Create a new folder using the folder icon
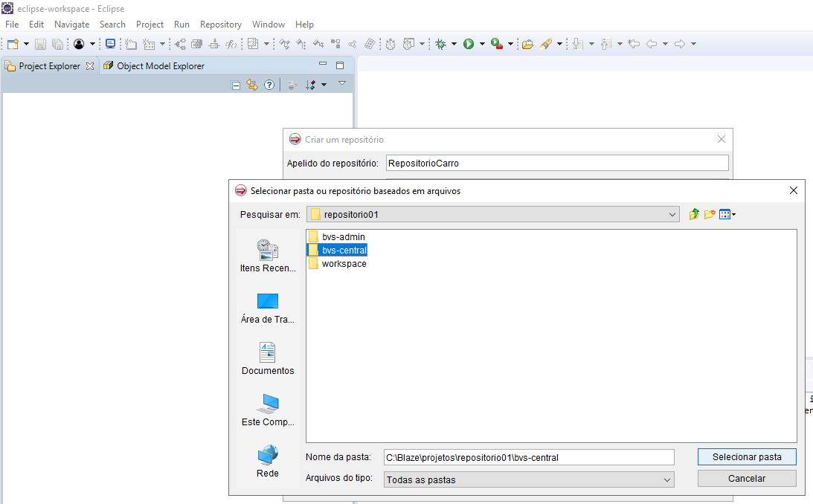This screenshot has height=504, width=813. point(709,214)
